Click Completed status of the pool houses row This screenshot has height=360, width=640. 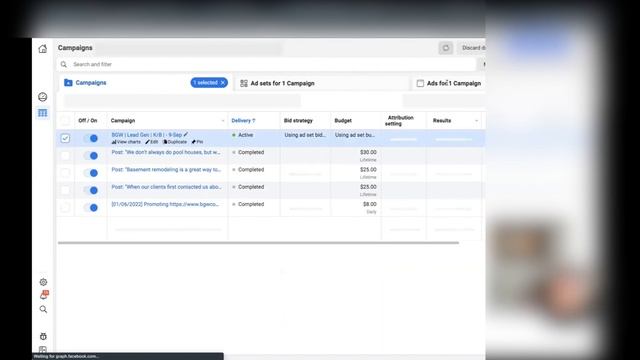point(251,152)
